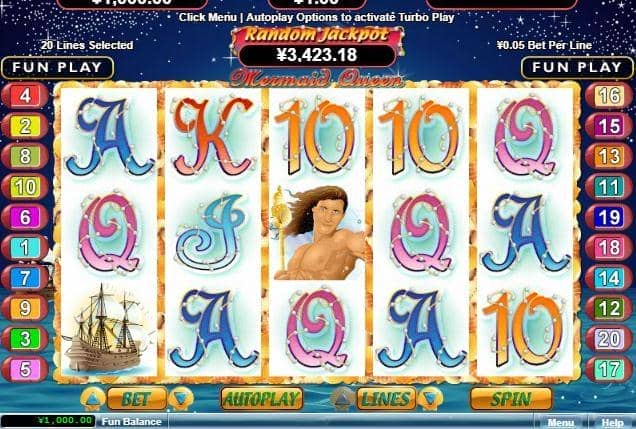The width and height of the screenshot is (636, 429).
Task: Click the Random Jackpot amount display
Action: point(317,54)
